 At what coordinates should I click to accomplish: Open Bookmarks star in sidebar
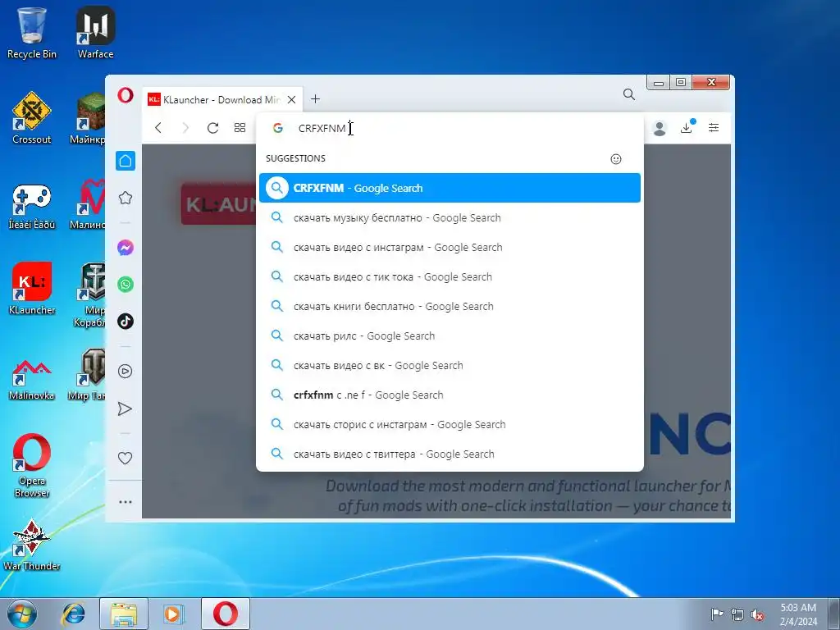[126, 198]
